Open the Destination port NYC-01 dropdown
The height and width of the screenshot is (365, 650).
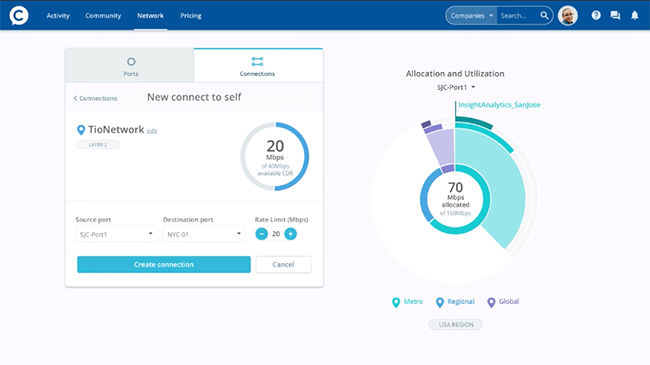pyautogui.click(x=204, y=234)
